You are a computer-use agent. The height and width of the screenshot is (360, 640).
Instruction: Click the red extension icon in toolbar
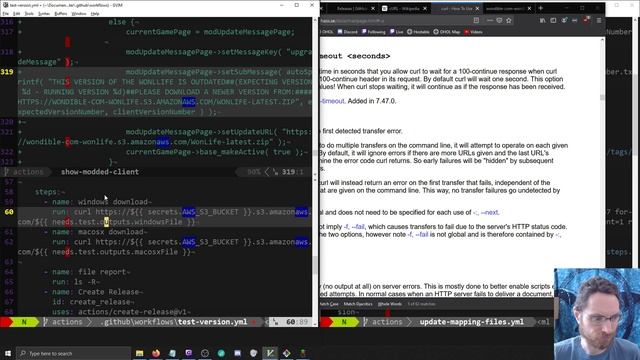pos(586,20)
